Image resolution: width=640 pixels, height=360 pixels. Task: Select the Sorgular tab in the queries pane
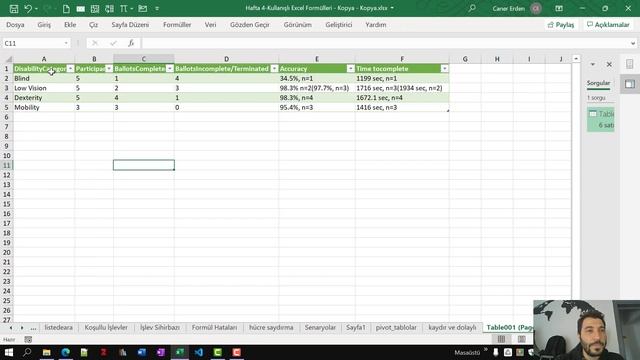coord(598,83)
